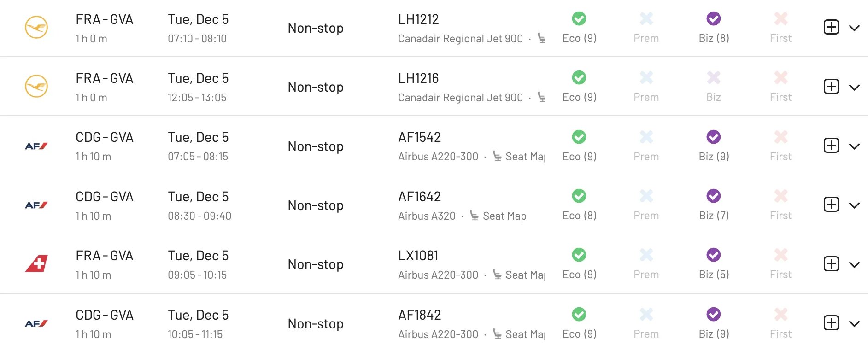Select Biz (5) availability on LX1081
Viewport: 868px width, 351px height.
coord(714,264)
